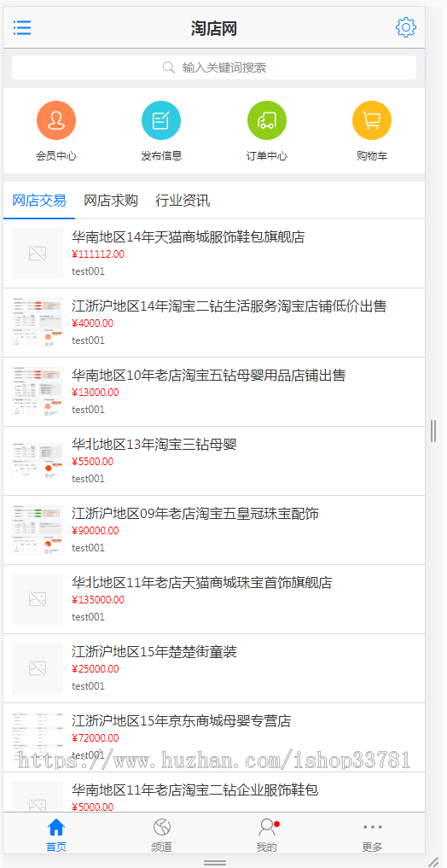Click the 订单中心 label text
This screenshot has height=868, width=447.
(x=267, y=156)
